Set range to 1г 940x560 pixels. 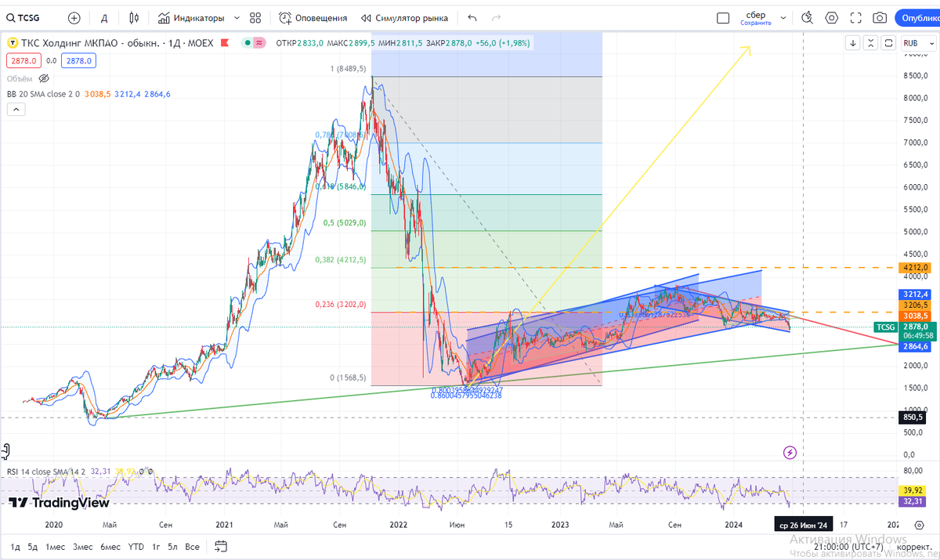(157, 547)
